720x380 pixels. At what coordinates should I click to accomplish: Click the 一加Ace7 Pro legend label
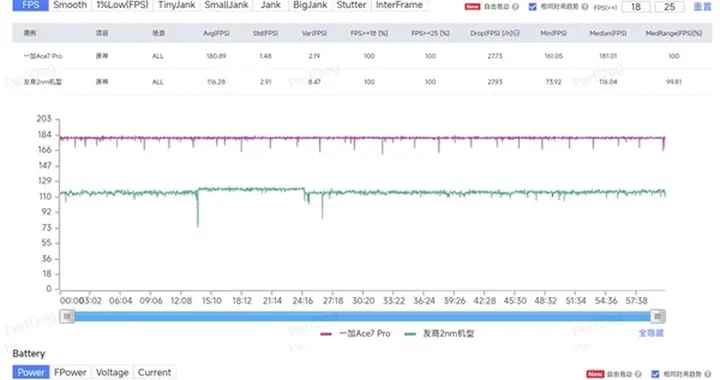coord(365,334)
